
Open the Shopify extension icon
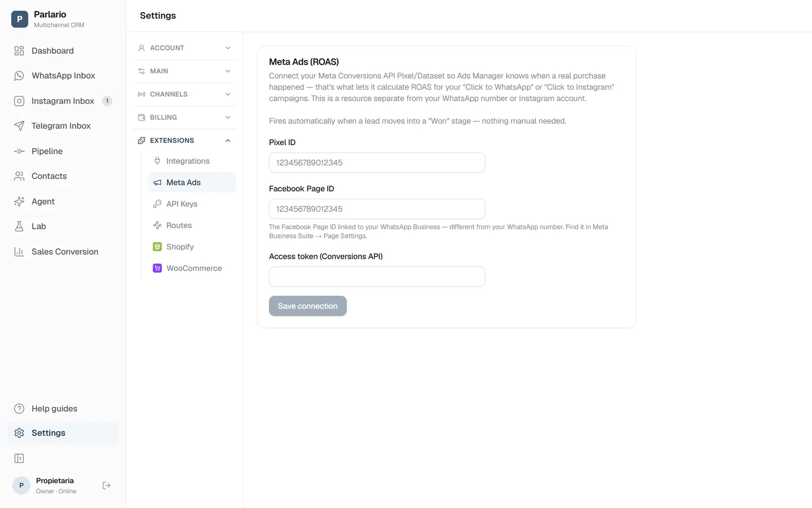click(157, 247)
